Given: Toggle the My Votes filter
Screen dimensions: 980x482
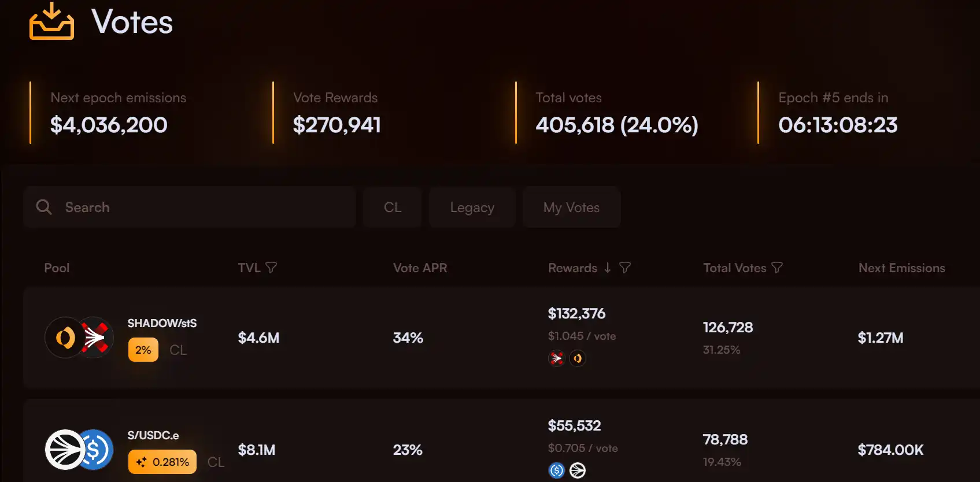Looking at the screenshot, I should pos(571,207).
